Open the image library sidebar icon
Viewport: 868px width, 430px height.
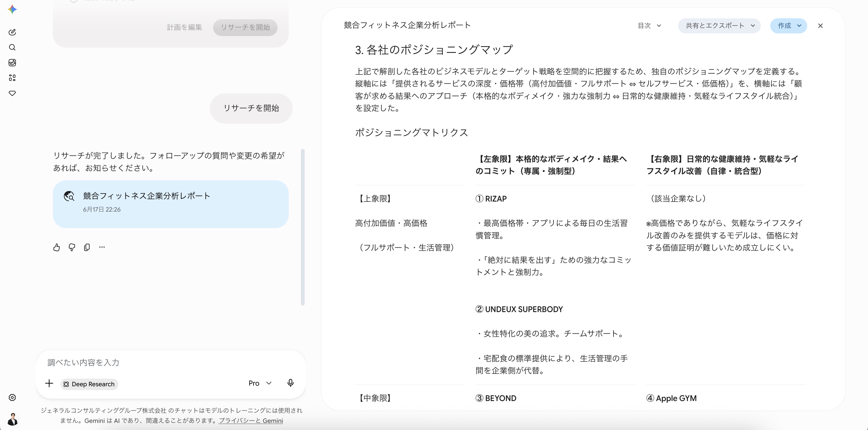[x=12, y=63]
